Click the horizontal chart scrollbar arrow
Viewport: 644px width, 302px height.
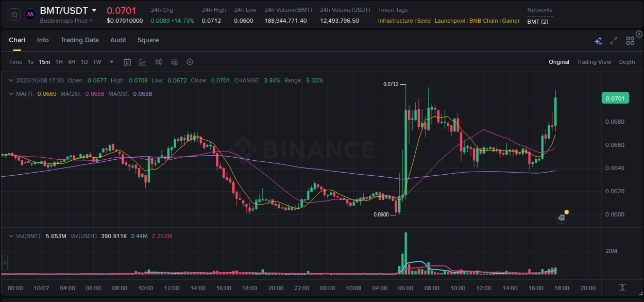[4, 263]
